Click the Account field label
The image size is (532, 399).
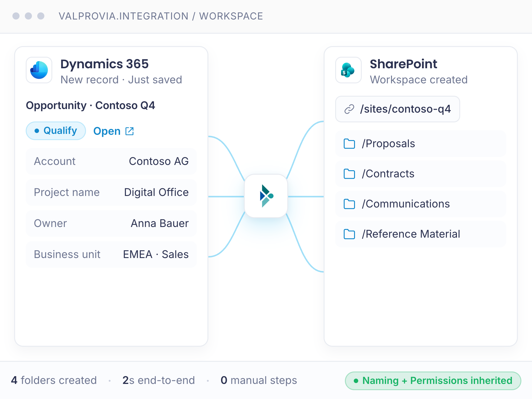(x=55, y=161)
